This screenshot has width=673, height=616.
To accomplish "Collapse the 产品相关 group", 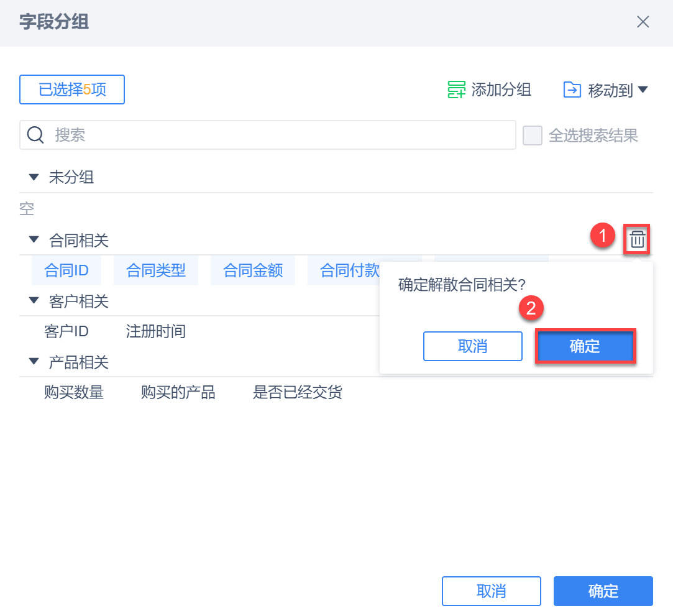I will click(34, 361).
